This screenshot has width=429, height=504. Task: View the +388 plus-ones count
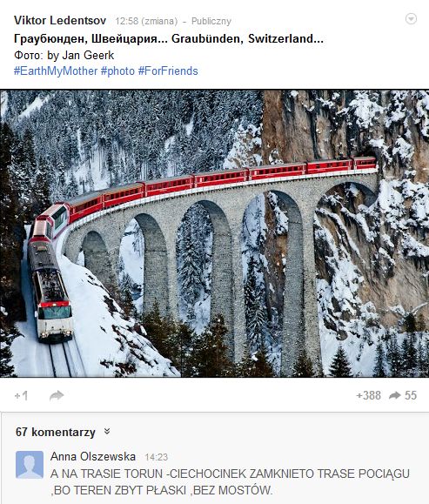tap(369, 395)
